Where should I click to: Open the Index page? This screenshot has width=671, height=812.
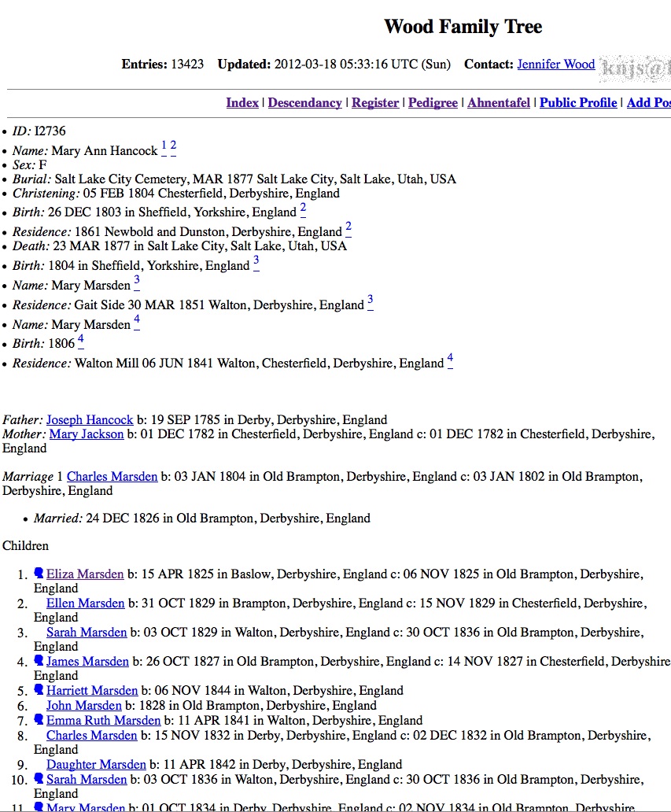[241, 102]
